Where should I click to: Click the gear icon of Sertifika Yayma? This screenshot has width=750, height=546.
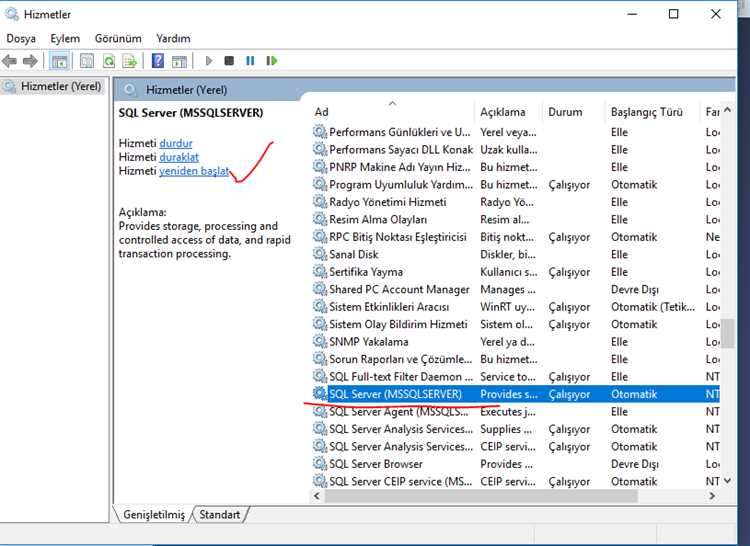[320, 272]
